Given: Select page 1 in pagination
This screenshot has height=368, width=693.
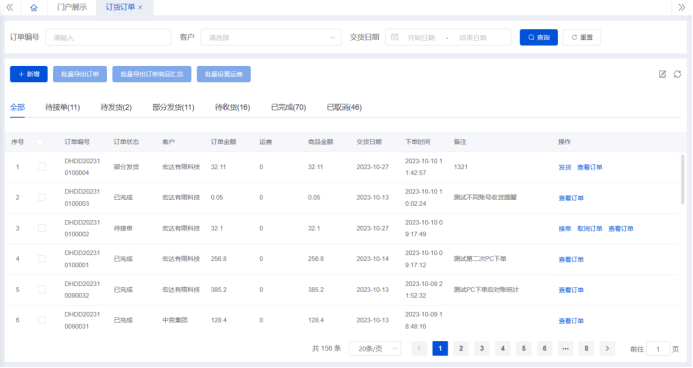Looking at the screenshot, I should click(440, 349).
